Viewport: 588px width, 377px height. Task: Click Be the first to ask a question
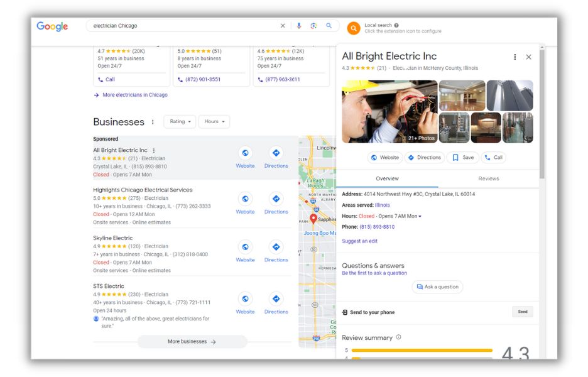point(374,273)
